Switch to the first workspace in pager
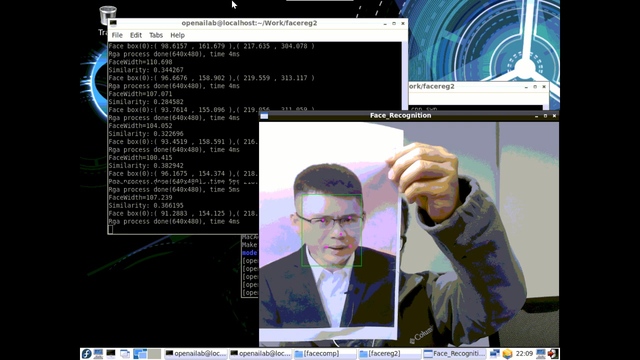Viewport: 640px width, 360px height. coord(140,353)
